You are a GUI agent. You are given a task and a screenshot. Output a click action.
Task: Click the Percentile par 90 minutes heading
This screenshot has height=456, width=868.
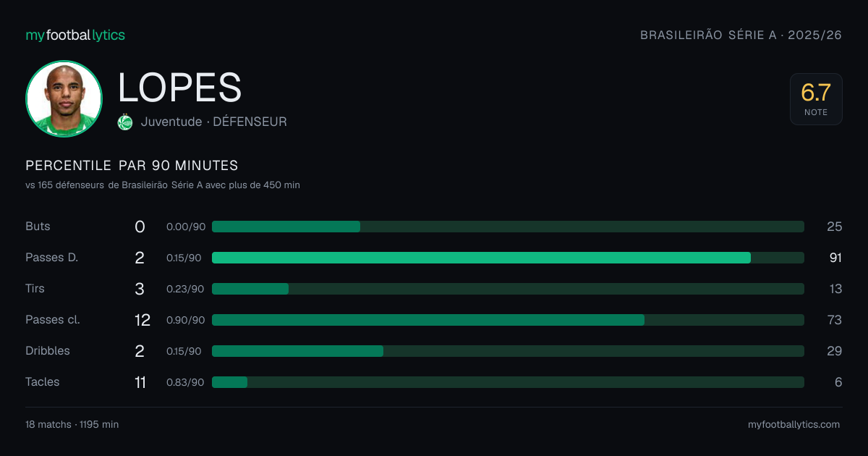(x=132, y=166)
